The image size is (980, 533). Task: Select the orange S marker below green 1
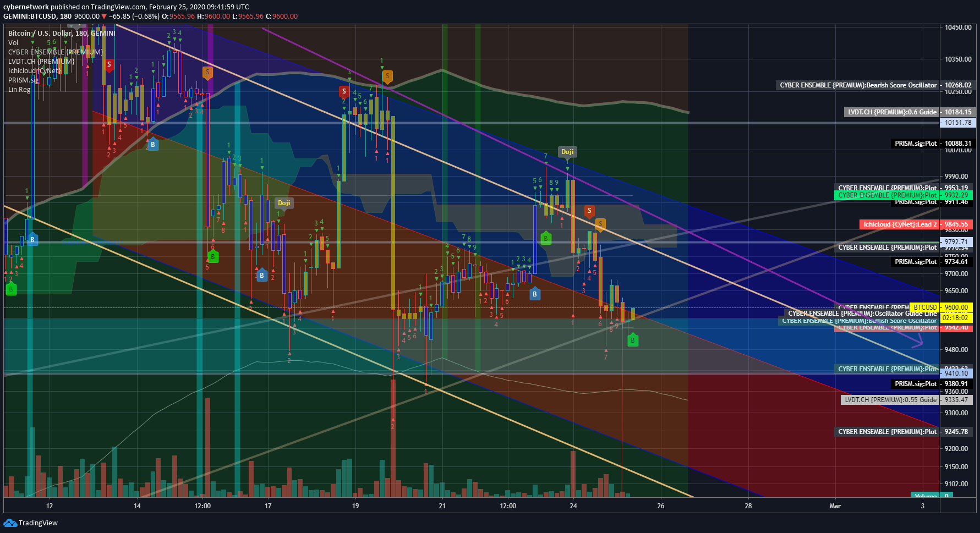(x=387, y=76)
